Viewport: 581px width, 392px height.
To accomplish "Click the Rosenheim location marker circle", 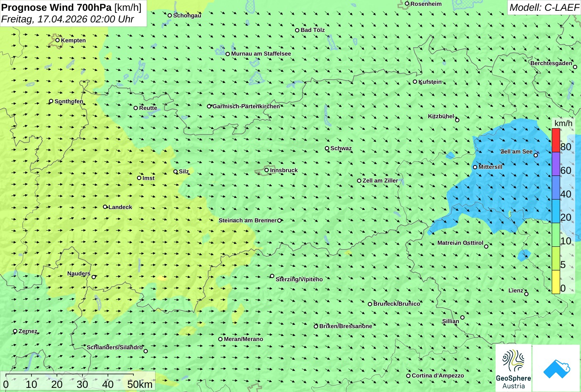I will tap(407, 4).
